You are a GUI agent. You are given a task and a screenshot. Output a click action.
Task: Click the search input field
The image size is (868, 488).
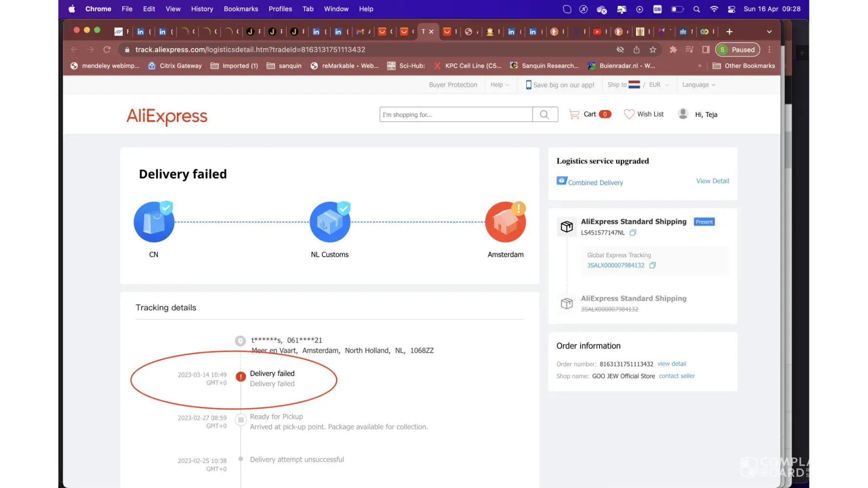(455, 115)
